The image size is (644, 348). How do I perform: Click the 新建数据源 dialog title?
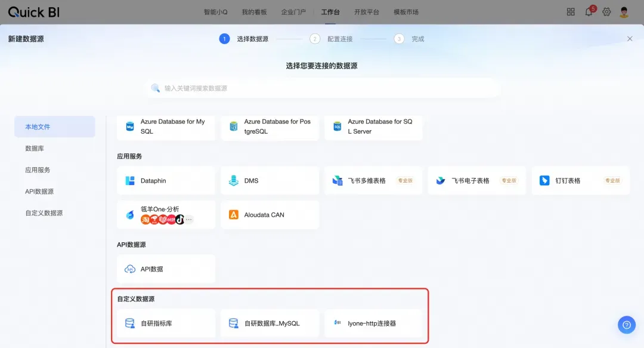click(x=26, y=39)
